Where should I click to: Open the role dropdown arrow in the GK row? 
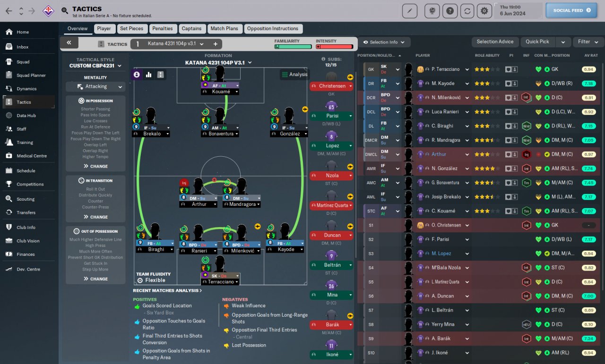click(398, 69)
